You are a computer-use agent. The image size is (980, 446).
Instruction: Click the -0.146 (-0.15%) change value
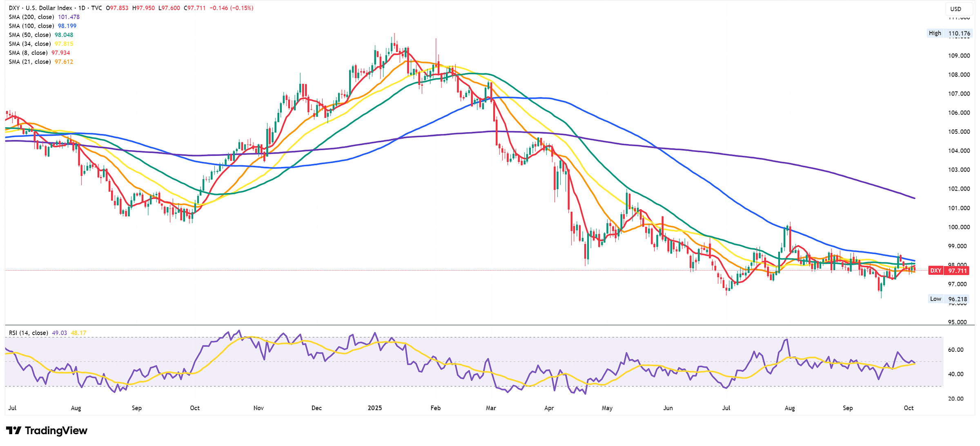pos(232,8)
